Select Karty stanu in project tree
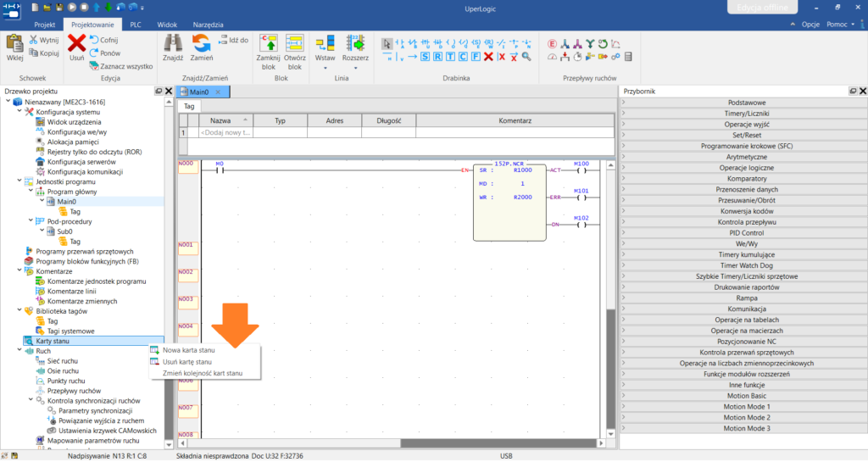Screen dimensions: 868x462 (x=53, y=341)
